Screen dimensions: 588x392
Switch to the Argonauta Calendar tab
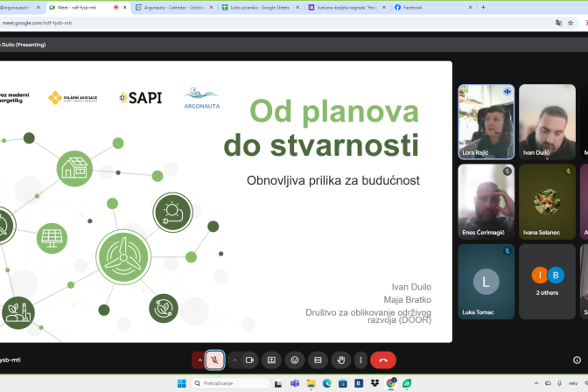point(171,7)
